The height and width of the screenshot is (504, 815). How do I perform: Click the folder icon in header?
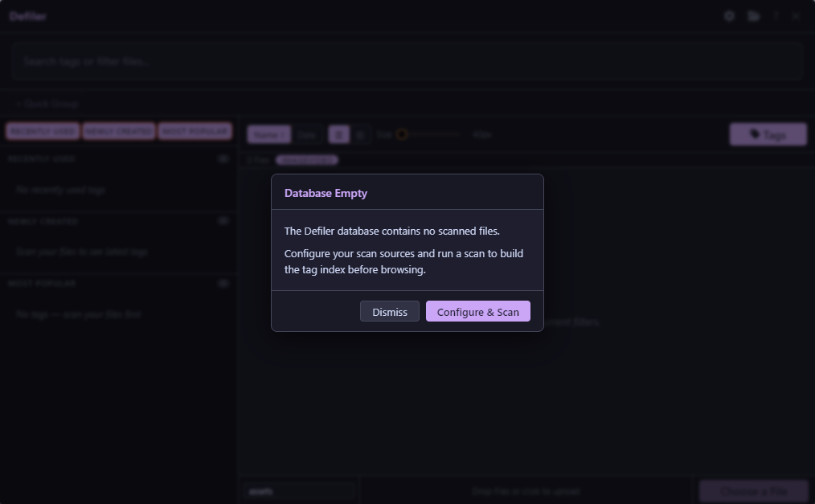click(x=753, y=16)
